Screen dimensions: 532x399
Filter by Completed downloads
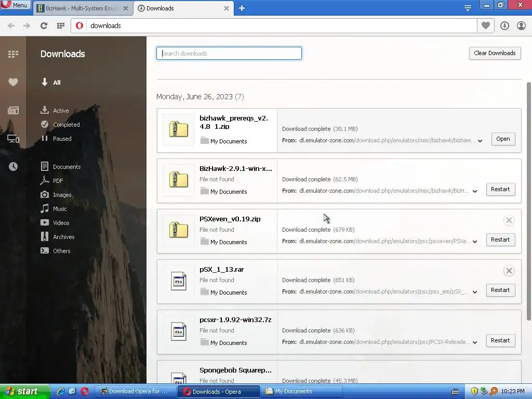[60, 125]
